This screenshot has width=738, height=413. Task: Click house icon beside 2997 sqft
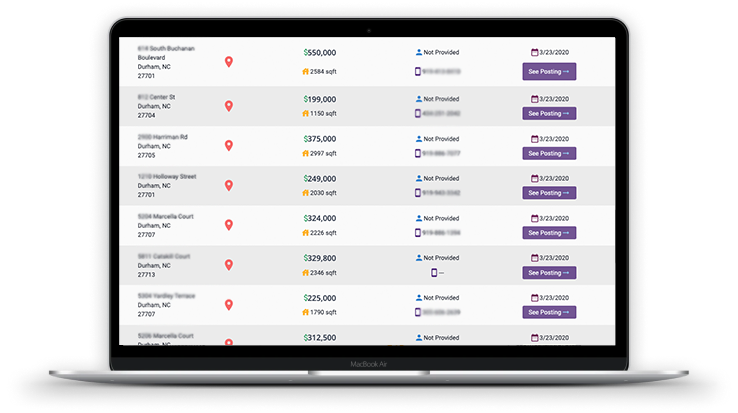(305, 154)
